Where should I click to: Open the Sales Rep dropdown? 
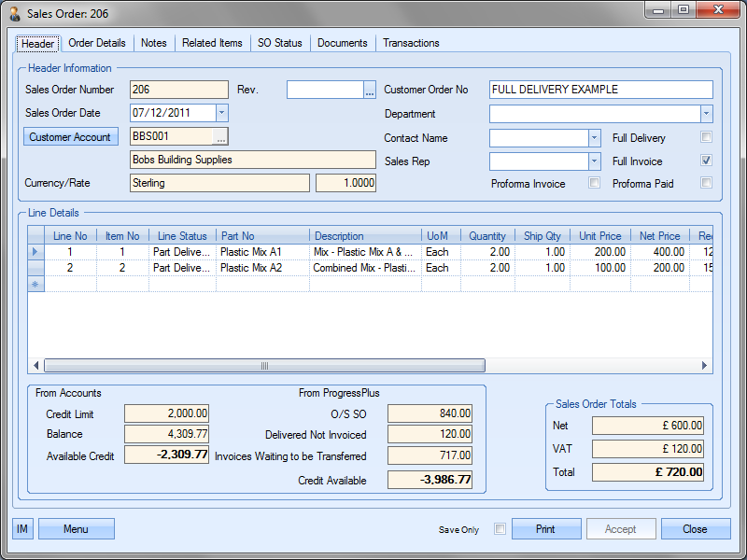(594, 161)
